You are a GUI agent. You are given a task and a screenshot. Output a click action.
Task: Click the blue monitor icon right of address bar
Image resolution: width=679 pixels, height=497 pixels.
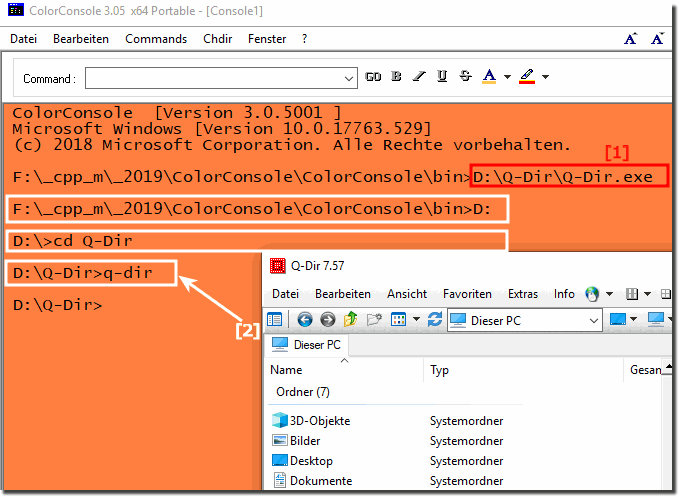618,320
